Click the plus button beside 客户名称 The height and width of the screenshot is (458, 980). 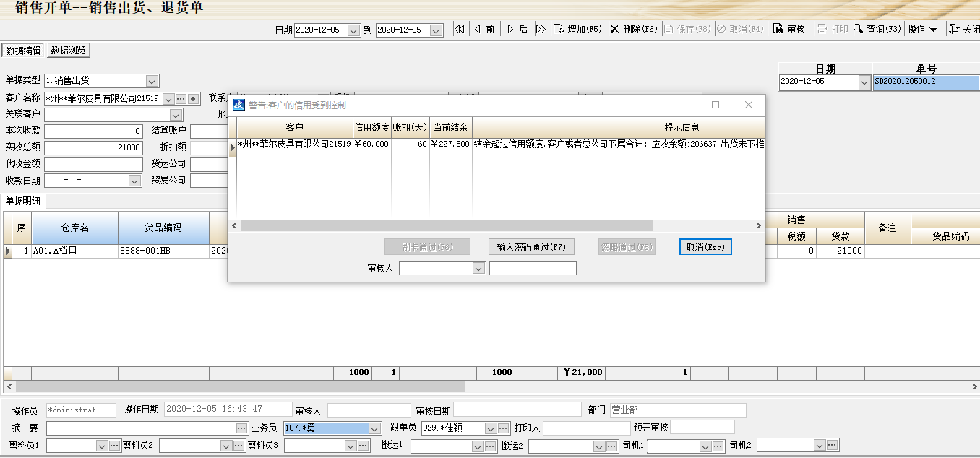(x=194, y=98)
